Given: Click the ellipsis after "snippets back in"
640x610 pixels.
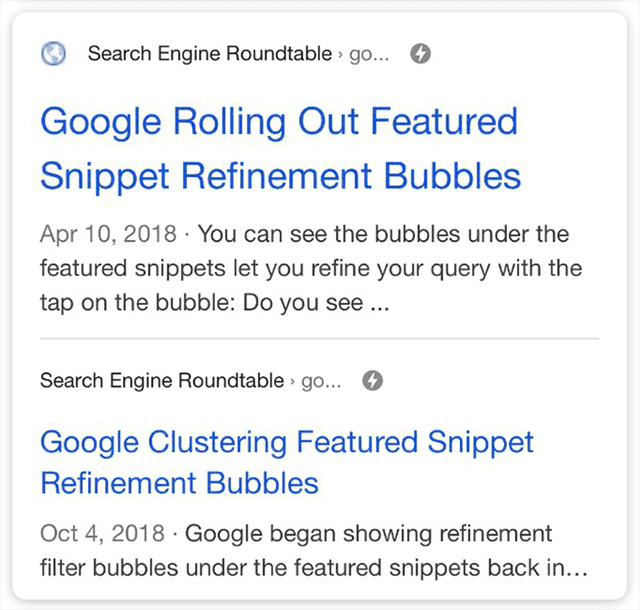Looking at the screenshot, I should (x=575, y=569).
